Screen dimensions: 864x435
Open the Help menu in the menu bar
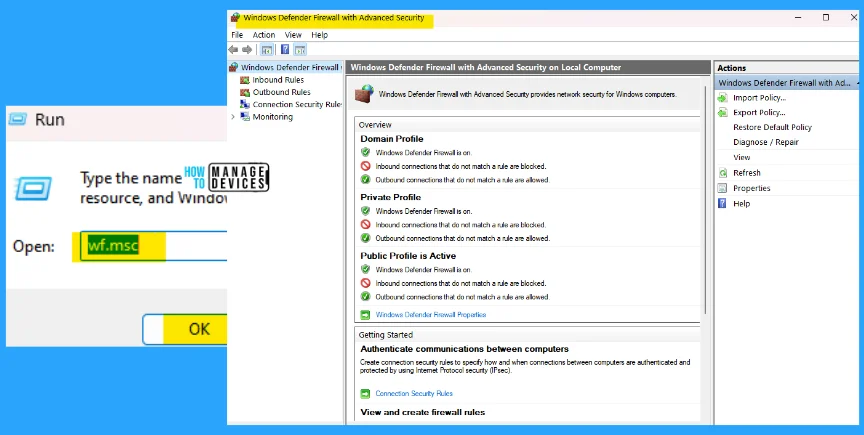[320, 35]
